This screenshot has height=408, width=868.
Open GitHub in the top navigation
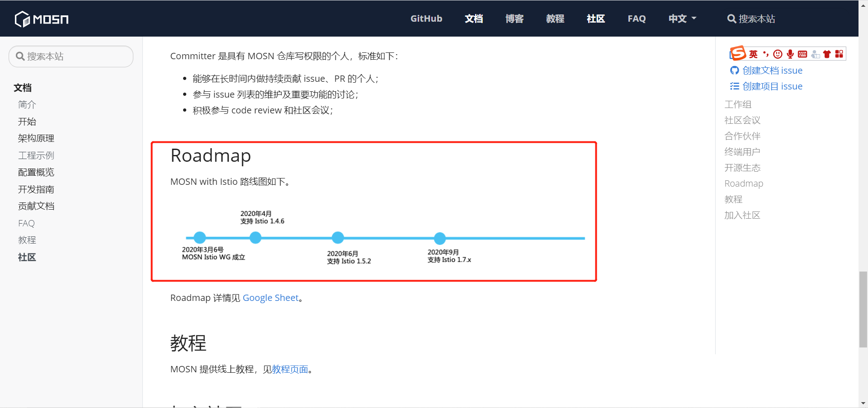(426, 19)
